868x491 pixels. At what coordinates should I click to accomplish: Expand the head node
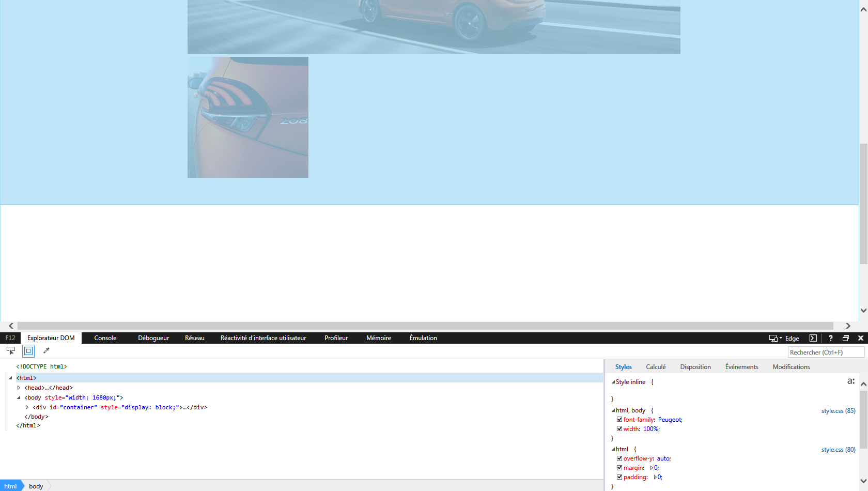19,388
